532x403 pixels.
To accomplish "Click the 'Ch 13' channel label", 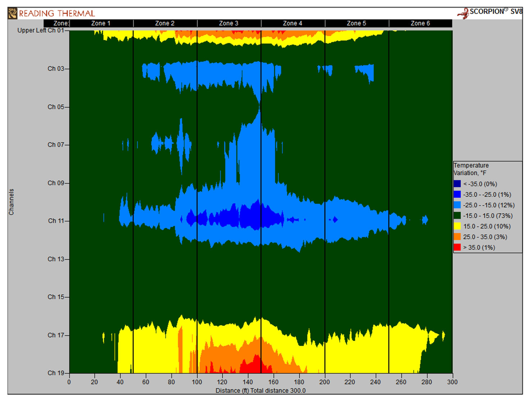I will (56, 259).
